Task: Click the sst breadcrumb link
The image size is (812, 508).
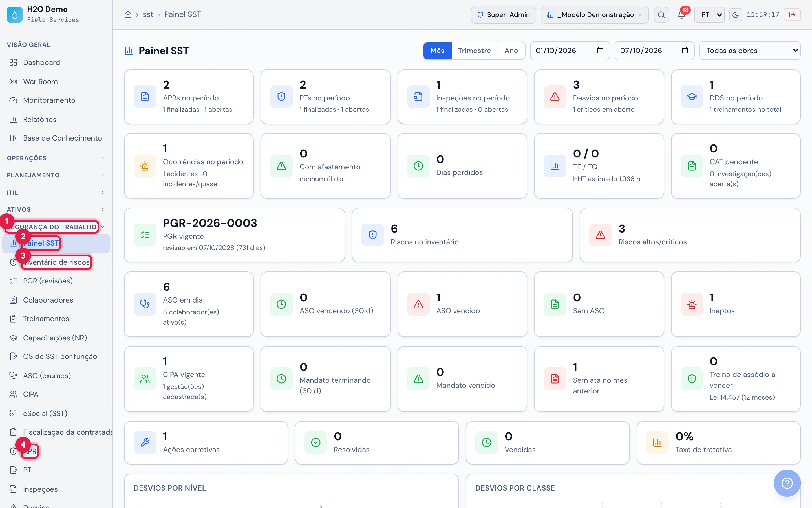Action: coord(148,14)
